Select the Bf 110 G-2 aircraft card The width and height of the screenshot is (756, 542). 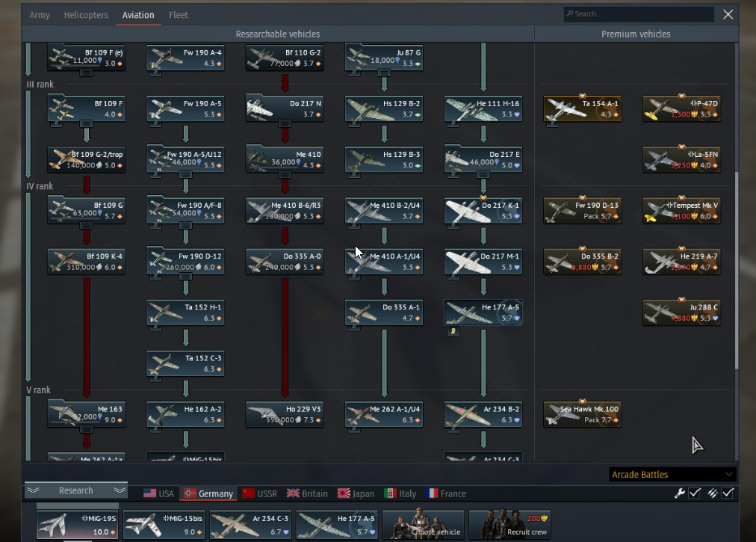point(285,58)
